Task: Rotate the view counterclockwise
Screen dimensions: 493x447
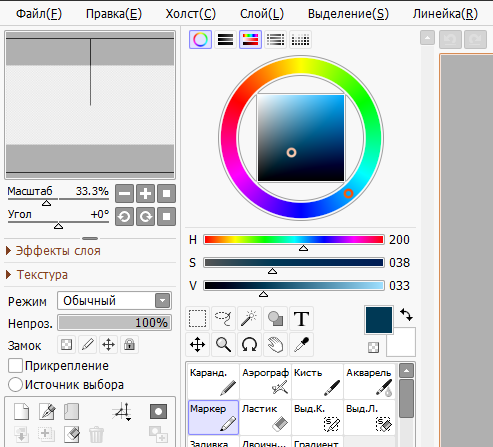Action: pos(125,217)
